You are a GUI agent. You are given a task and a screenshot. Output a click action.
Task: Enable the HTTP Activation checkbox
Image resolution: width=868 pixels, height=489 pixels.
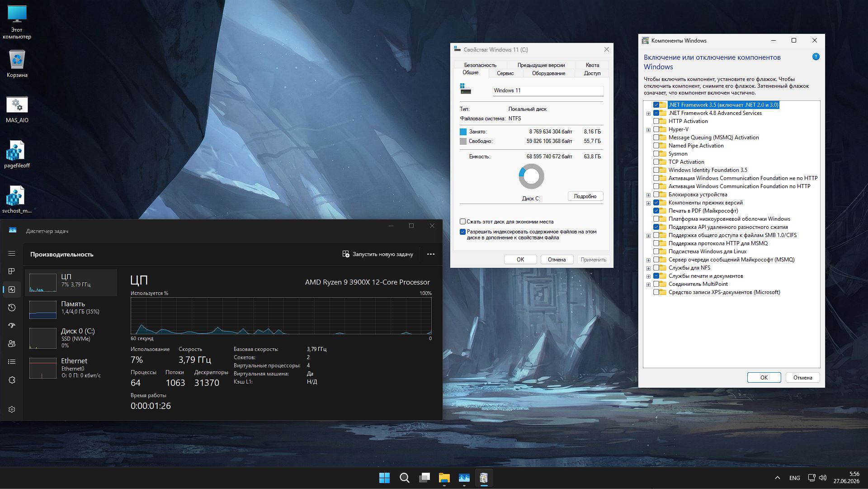coord(656,121)
